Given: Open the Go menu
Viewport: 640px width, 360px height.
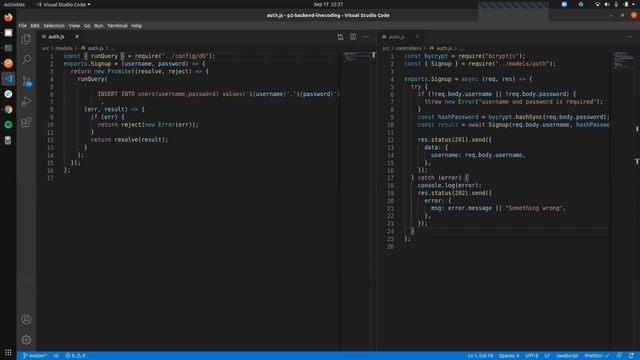Looking at the screenshot, I should pos(87,26).
